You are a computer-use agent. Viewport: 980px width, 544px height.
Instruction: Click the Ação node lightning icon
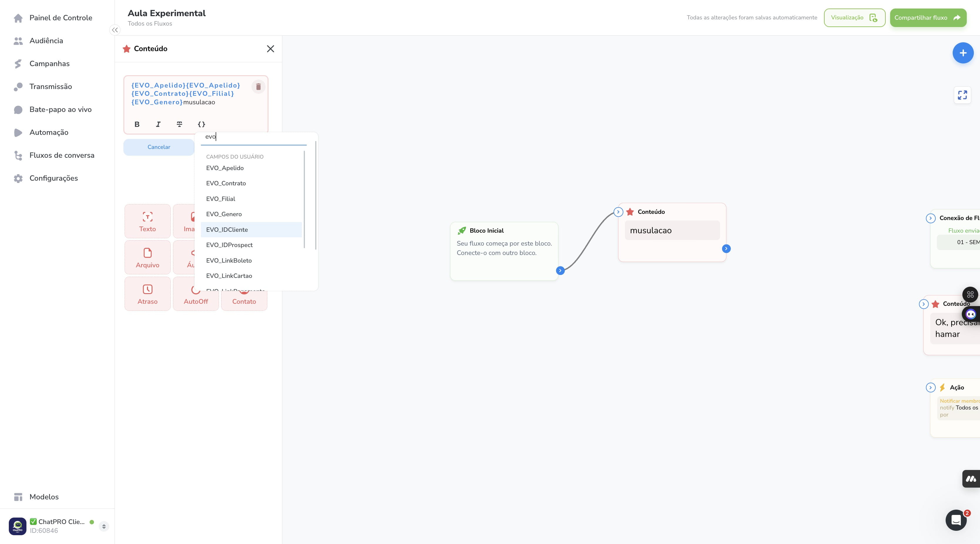point(942,388)
